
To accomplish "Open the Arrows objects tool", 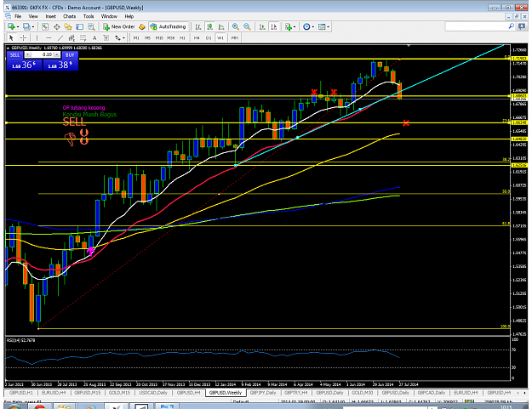I will tap(117, 38).
